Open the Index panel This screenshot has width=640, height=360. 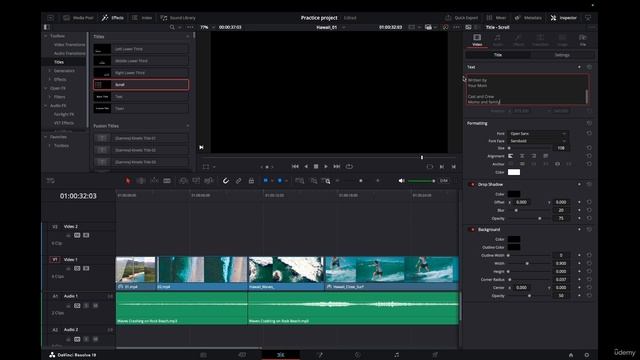(x=142, y=18)
